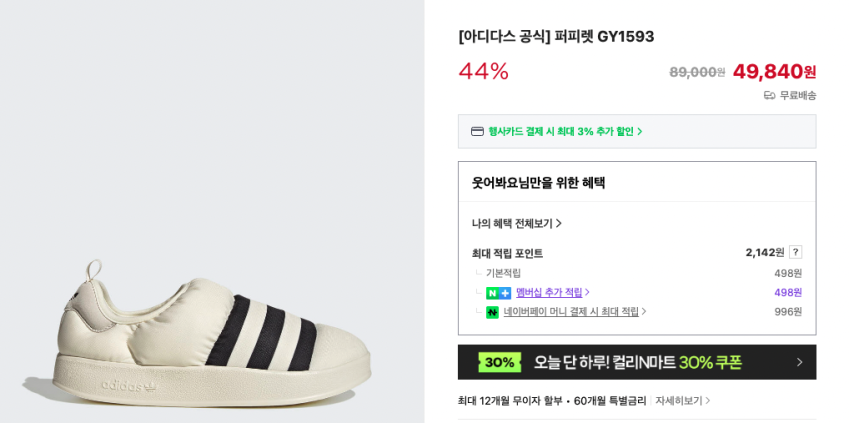Viewport: 849px width, 423px height.
Task: Click the 49,840원 sale price
Action: 773,71
